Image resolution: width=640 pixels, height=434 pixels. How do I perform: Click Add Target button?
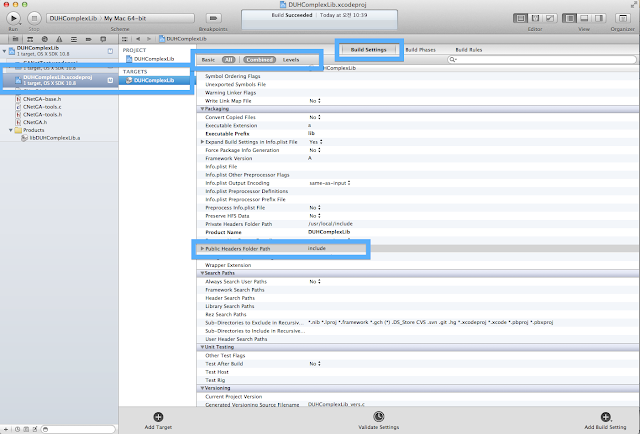click(158, 421)
